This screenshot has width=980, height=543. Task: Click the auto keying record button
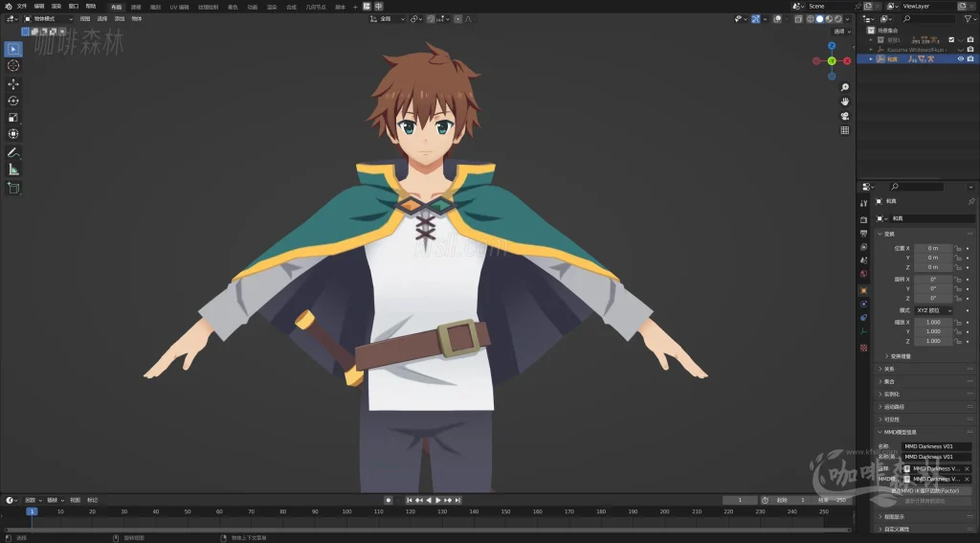tap(389, 501)
